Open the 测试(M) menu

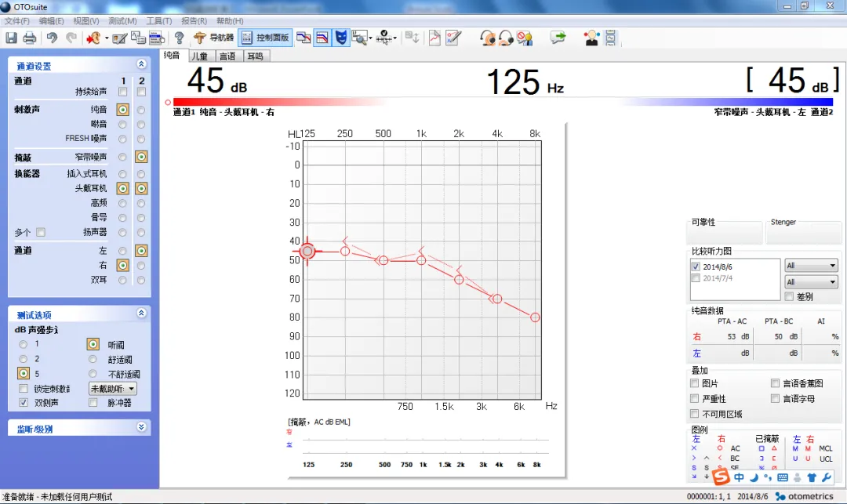pos(122,21)
